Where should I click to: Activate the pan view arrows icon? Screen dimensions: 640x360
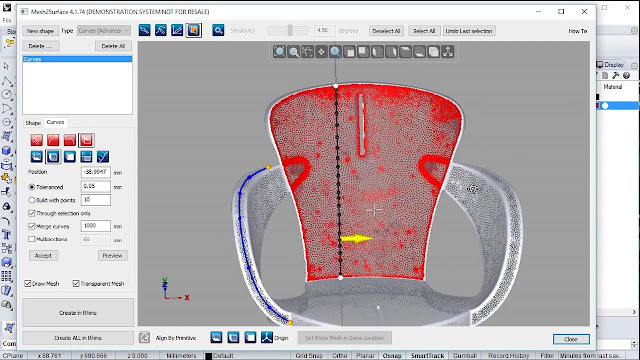point(322,52)
